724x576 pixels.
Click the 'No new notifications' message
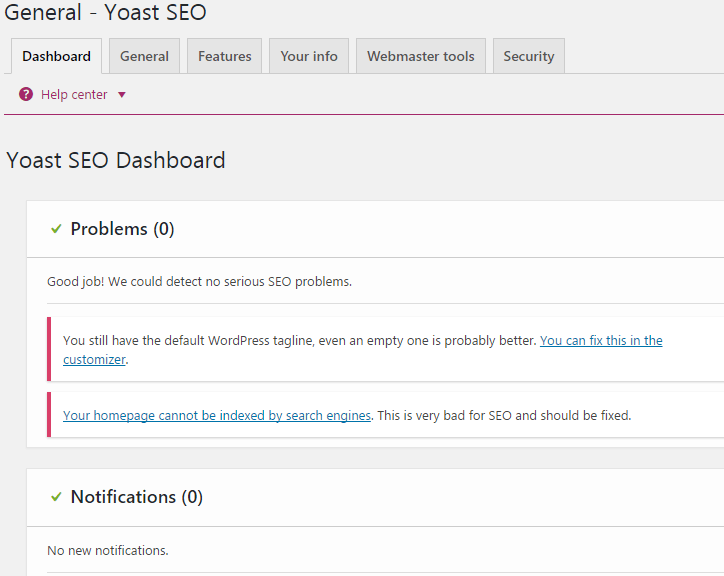tap(108, 551)
